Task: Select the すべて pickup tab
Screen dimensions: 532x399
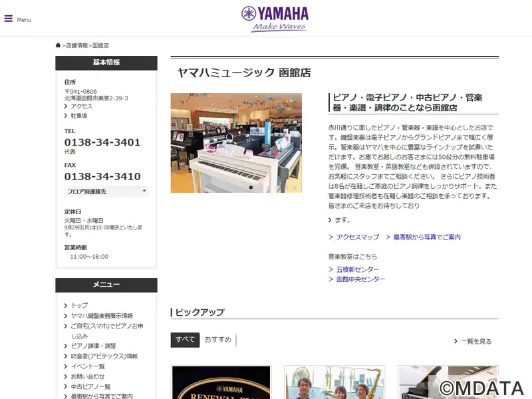Action: pos(185,340)
